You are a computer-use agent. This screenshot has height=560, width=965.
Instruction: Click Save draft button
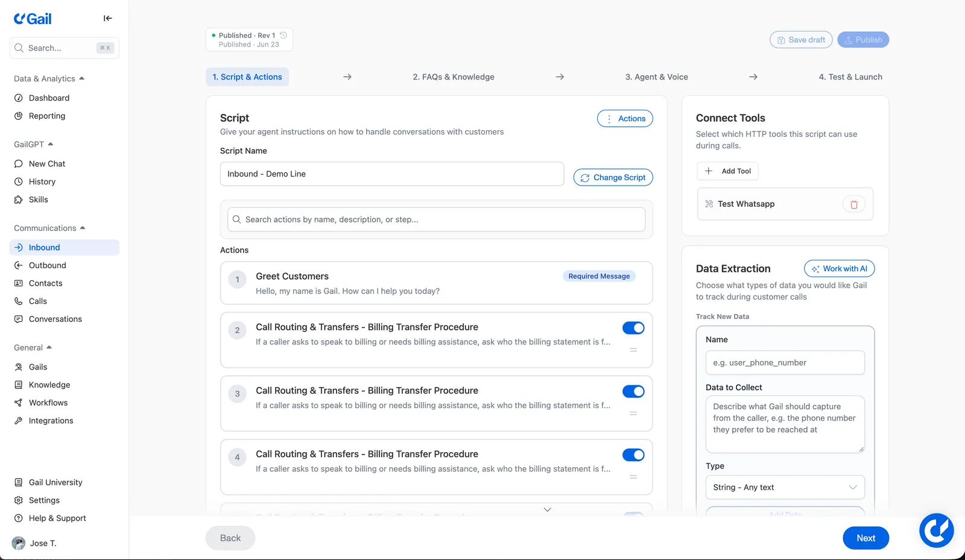801,40
